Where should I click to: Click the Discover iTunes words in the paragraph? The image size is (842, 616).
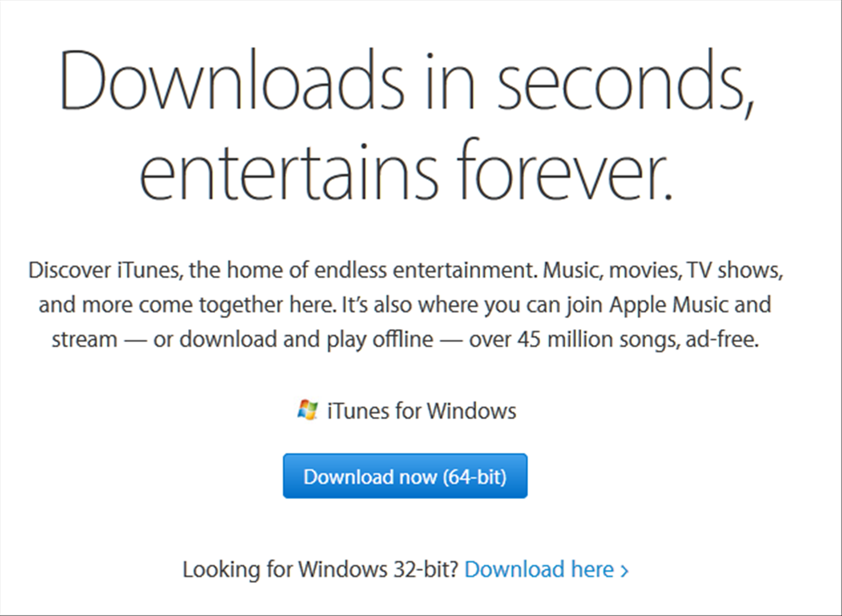pyautogui.click(x=105, y=270)
